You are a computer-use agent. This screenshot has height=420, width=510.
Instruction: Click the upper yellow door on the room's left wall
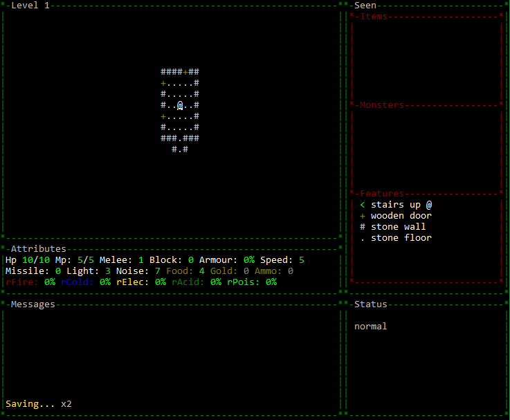point(163,84)
